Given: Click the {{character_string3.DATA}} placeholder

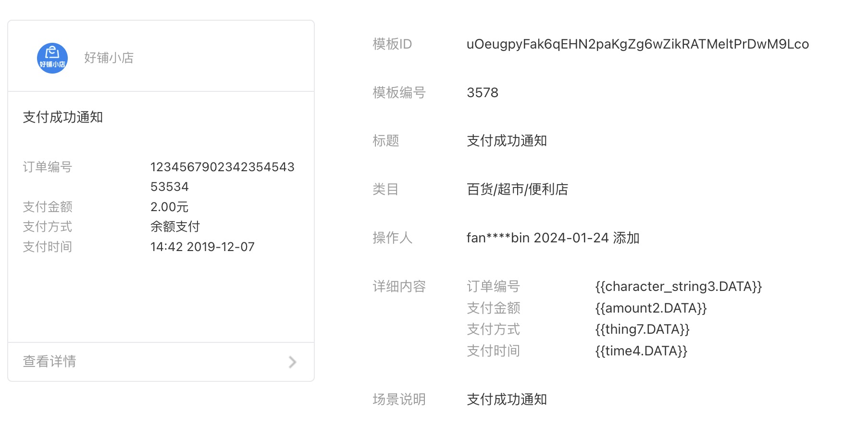Looking at the screenshot, I should [x=678, y=287].
